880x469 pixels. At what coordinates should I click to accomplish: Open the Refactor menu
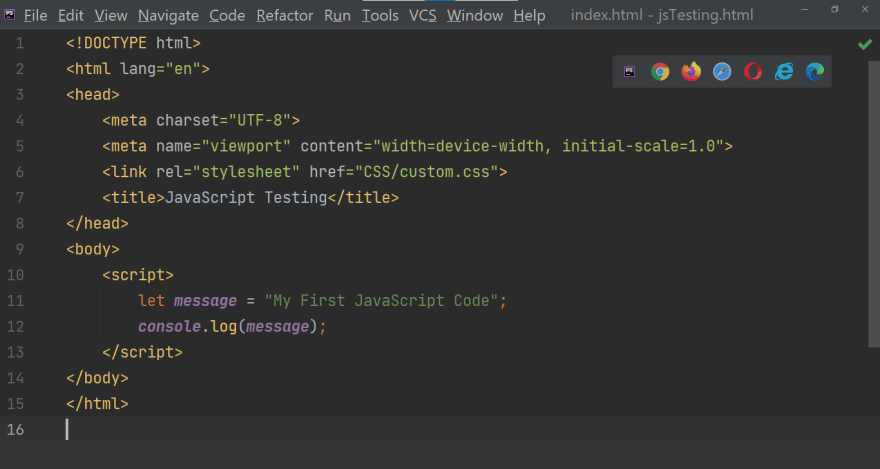285,16
